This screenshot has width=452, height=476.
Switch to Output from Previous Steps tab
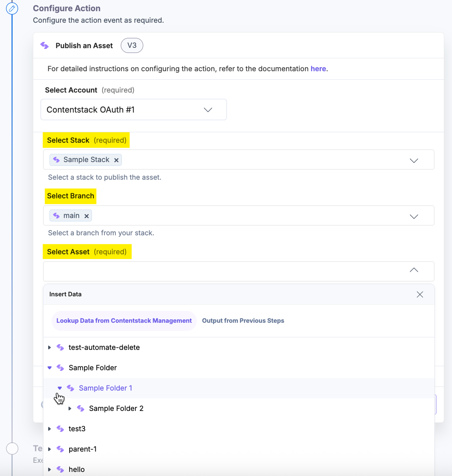click(x=243, y=321)
